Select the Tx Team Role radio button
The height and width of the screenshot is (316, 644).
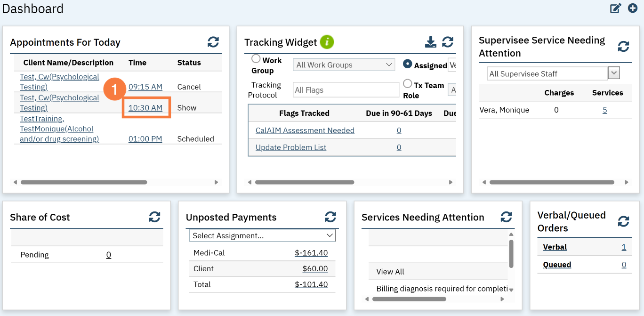(x=408, y=84)
